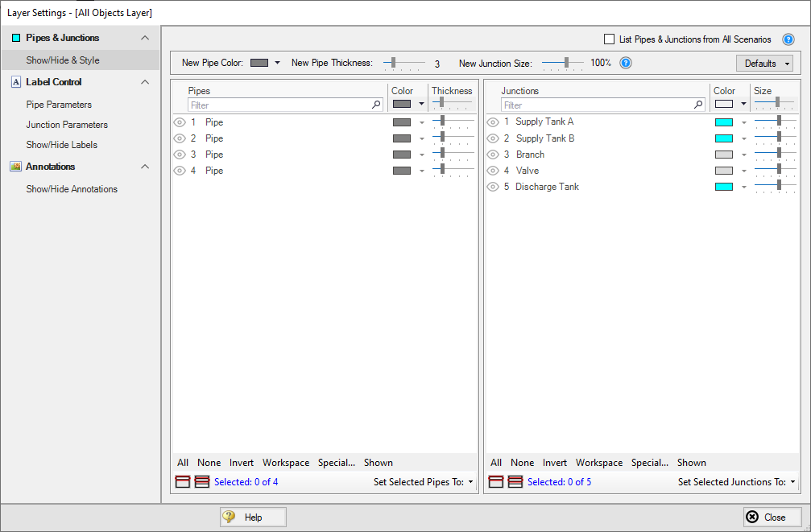Open the Set Selected Pipes To dropdown
811x532 pixels.
tap(424, 482)
